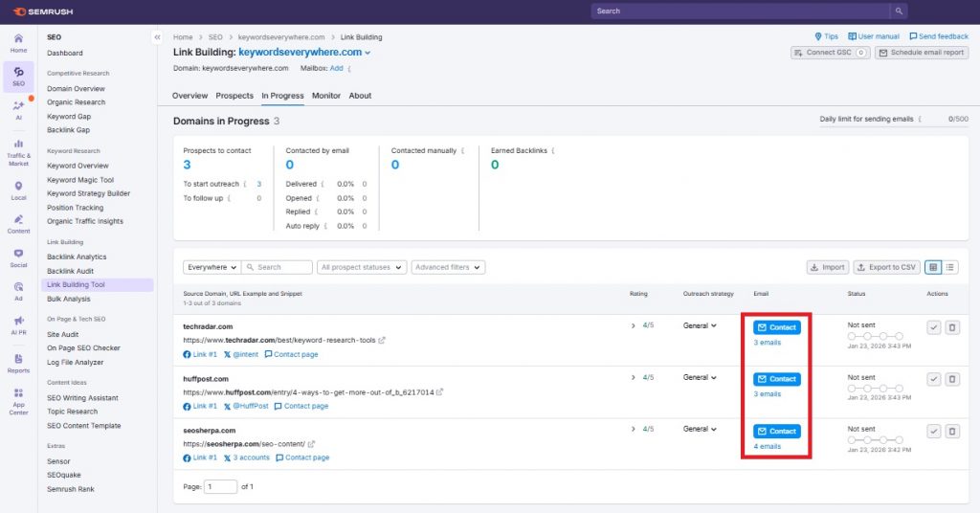This screenshot has width=980, height=513.
Task: Open the SEO section icon
Action: point(19,77)
